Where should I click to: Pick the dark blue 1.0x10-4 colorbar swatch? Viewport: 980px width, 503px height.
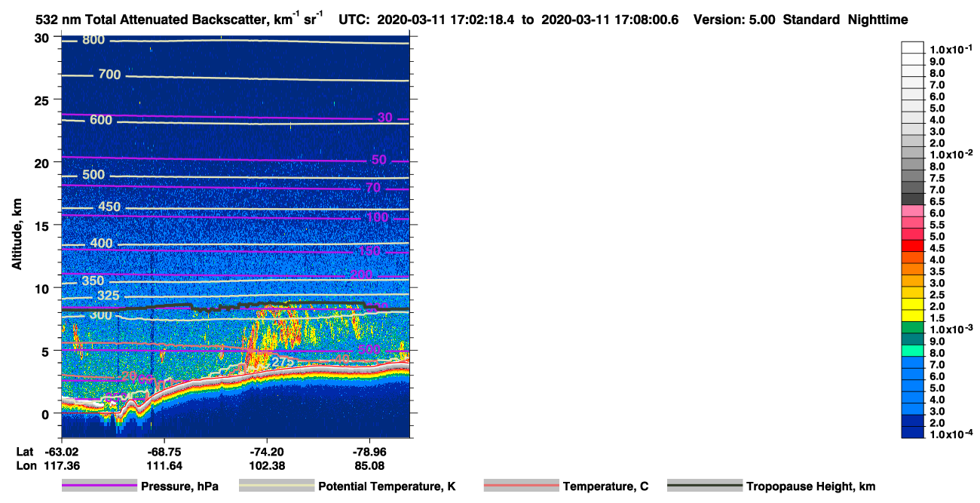[x=913, y=432]
